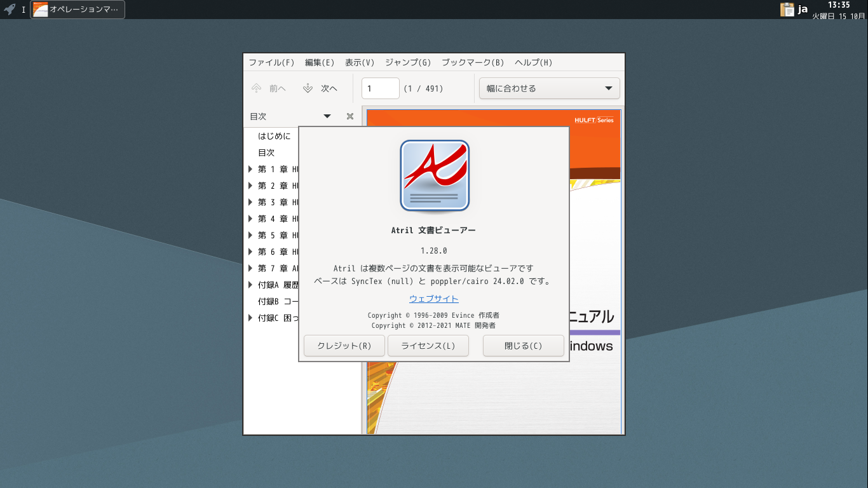Expand the 第 3 章 outline node
Viewport: 868px width, 488px height.
[x=250, y=202]
